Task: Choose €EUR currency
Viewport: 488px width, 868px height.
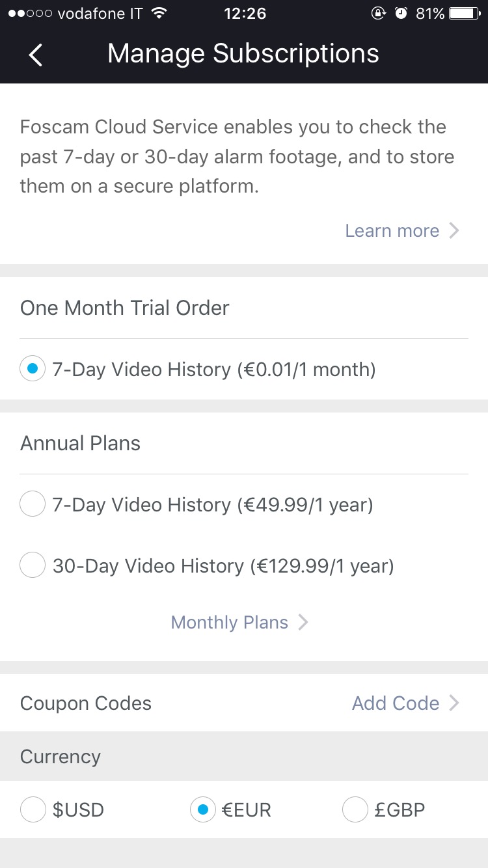Action: (202, 810)
